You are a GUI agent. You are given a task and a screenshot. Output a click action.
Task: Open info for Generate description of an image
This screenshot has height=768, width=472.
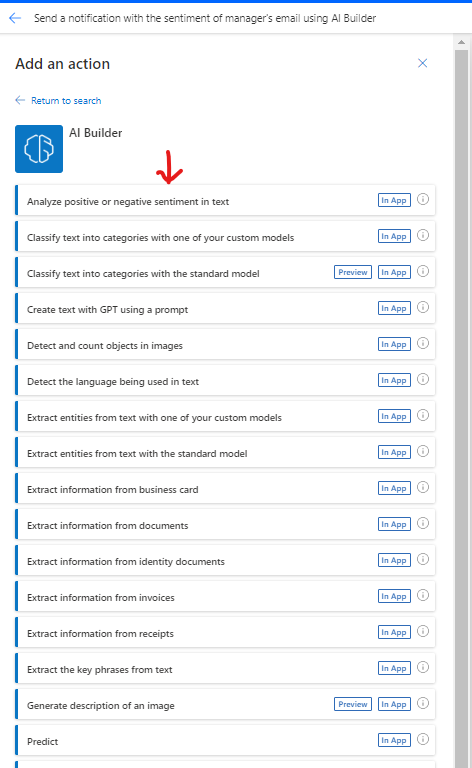423,703
